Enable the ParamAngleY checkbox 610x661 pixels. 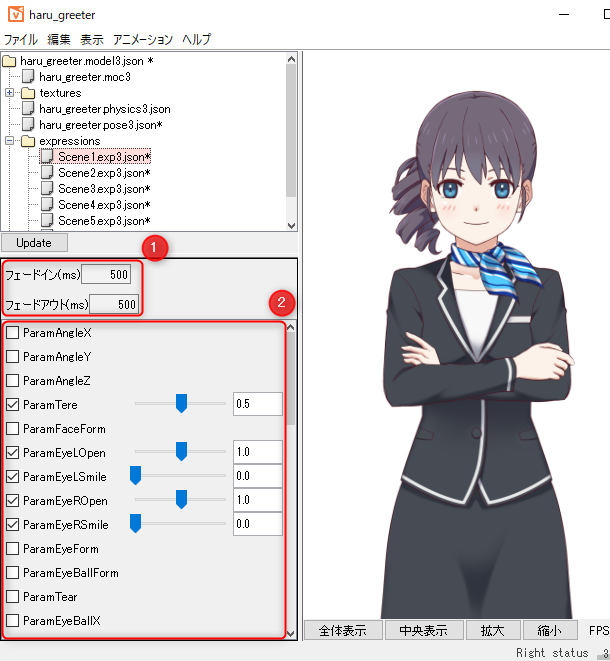point(13,357)
